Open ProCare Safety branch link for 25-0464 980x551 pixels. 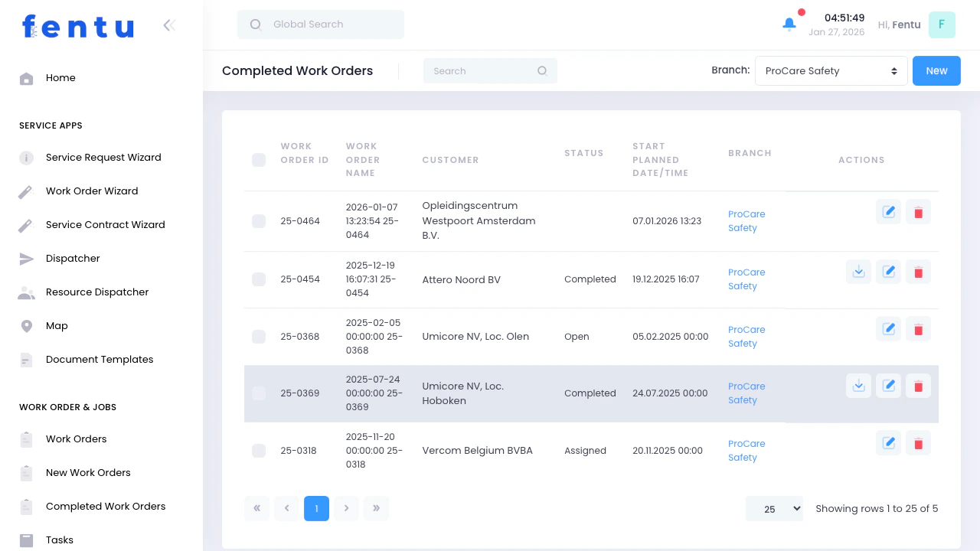pyautogui.click(x=746, y=220)
